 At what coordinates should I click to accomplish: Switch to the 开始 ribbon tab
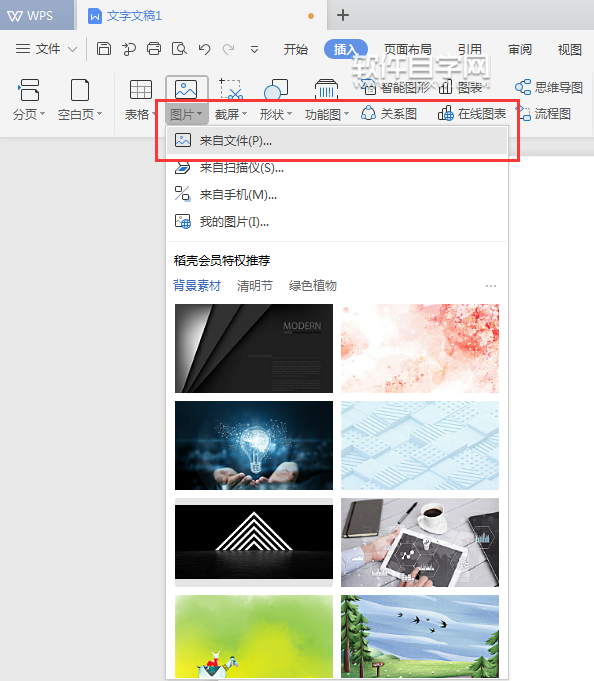click(x=296, y=49)
